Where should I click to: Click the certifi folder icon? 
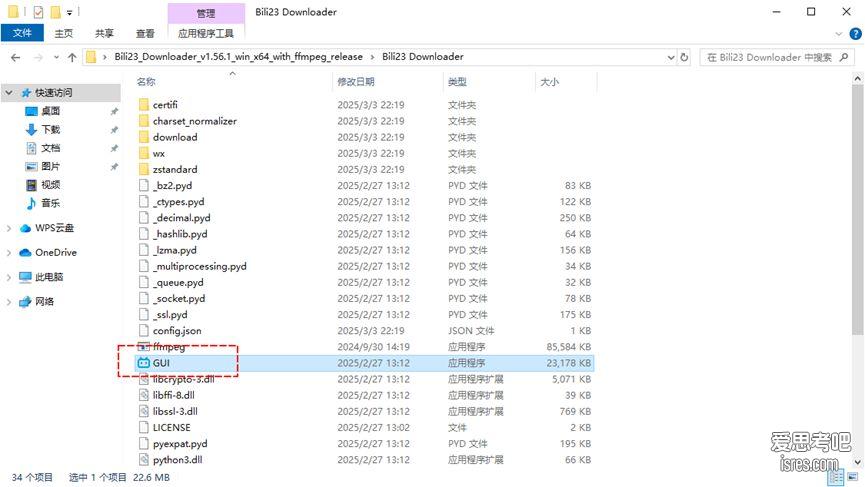tap(144, 105)
